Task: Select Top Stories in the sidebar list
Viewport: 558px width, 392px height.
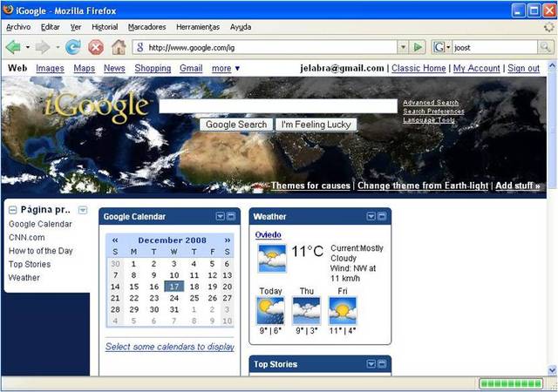Action: coord(30,264)
